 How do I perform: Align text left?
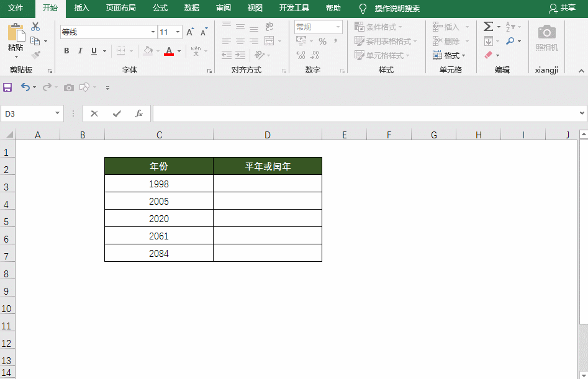click(227, 41)
